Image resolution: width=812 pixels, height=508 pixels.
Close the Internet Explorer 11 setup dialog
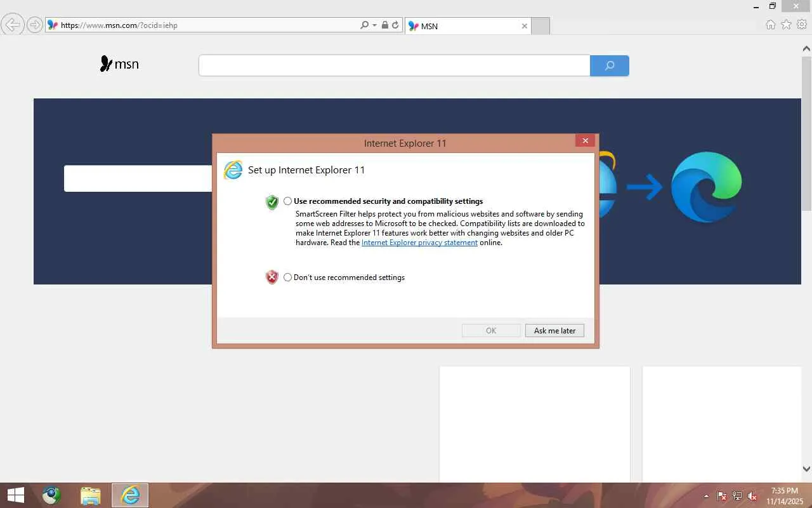tap(585, 141)
